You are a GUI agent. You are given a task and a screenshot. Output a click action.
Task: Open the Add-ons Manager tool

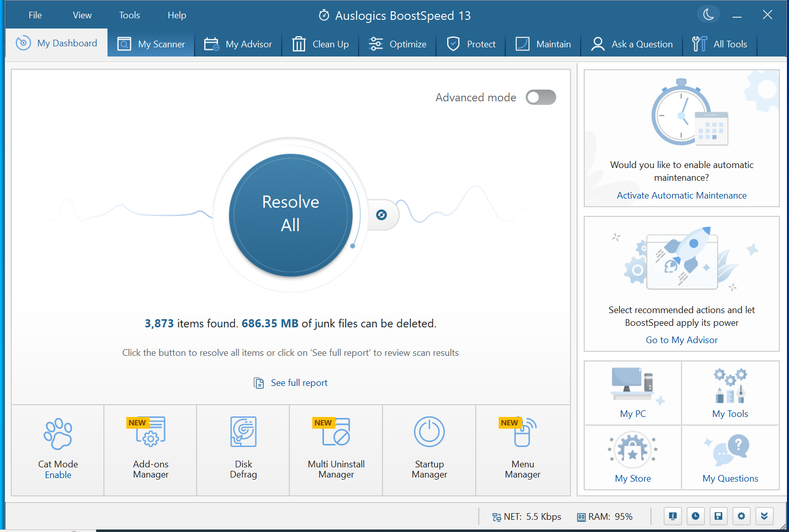pyautogui.click(x=151, y=450)
